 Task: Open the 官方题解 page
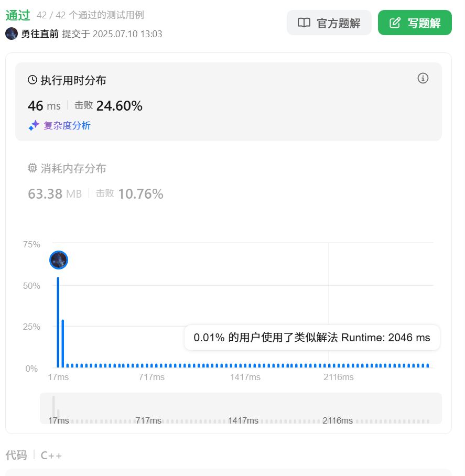329,23
